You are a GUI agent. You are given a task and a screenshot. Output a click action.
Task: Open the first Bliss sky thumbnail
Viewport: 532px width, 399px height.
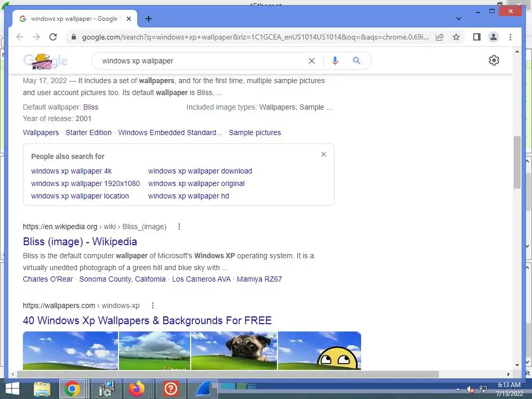(70, 351)
